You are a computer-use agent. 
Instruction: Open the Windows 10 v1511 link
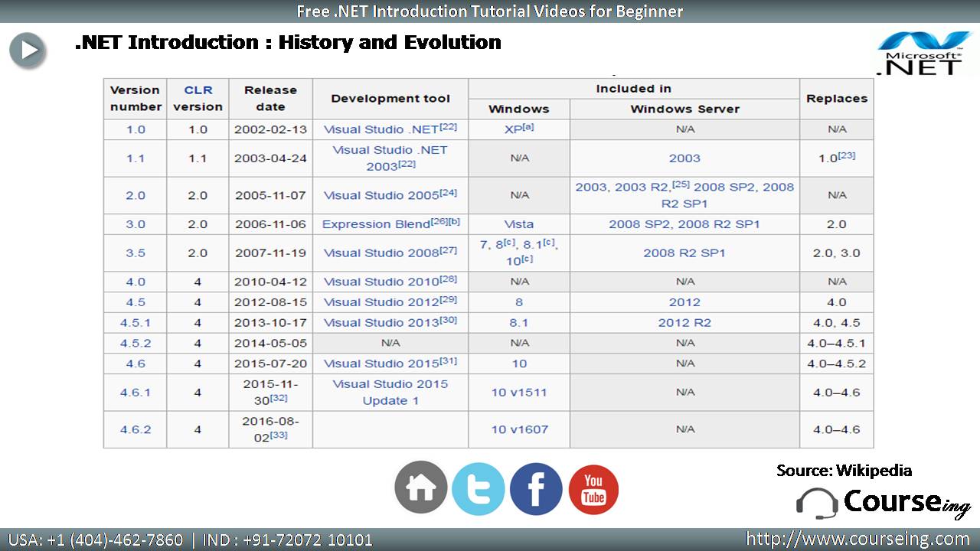pyautogui.click(x=519, y=393)
